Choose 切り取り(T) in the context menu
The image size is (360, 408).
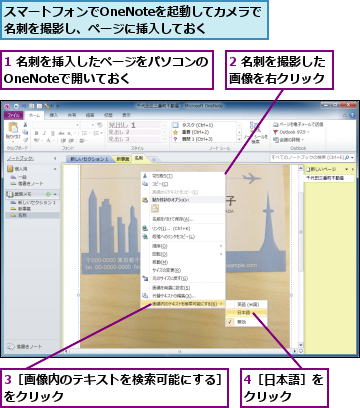point(183,176)
